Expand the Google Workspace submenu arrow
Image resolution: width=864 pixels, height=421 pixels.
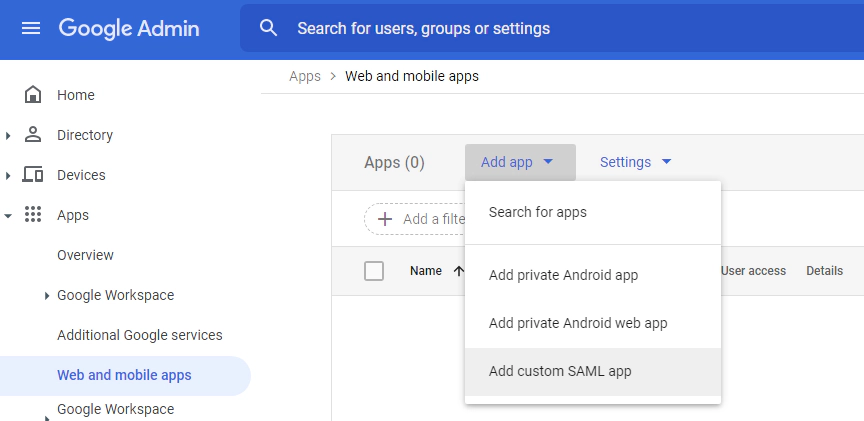click(47, 296)
